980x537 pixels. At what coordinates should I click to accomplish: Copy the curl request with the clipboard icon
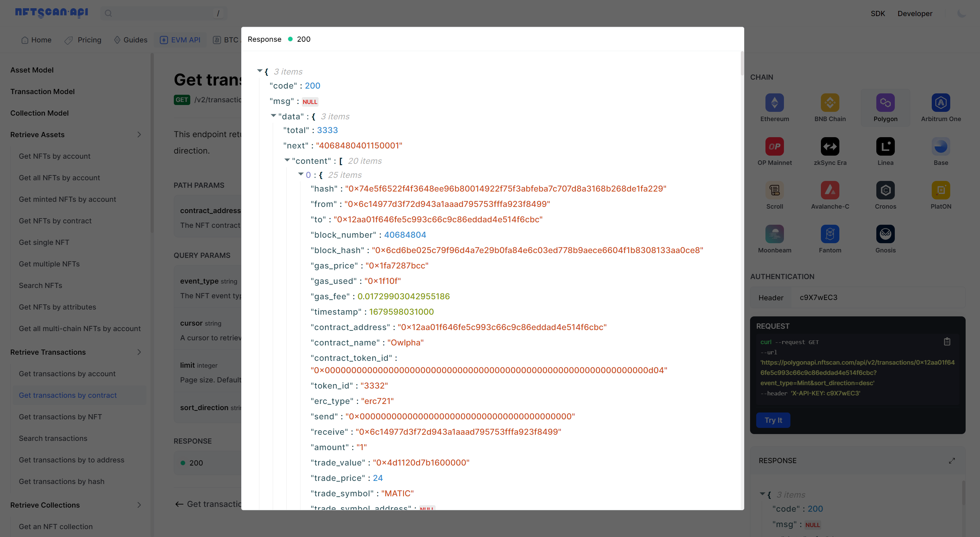click(947, 341)
